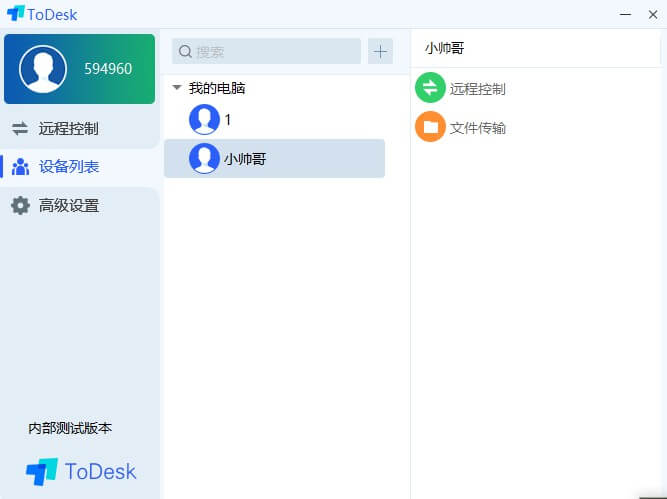Screen dimensions: 667x499
Task: Close the ToDesk window
Action: click(x=653, y=14)
